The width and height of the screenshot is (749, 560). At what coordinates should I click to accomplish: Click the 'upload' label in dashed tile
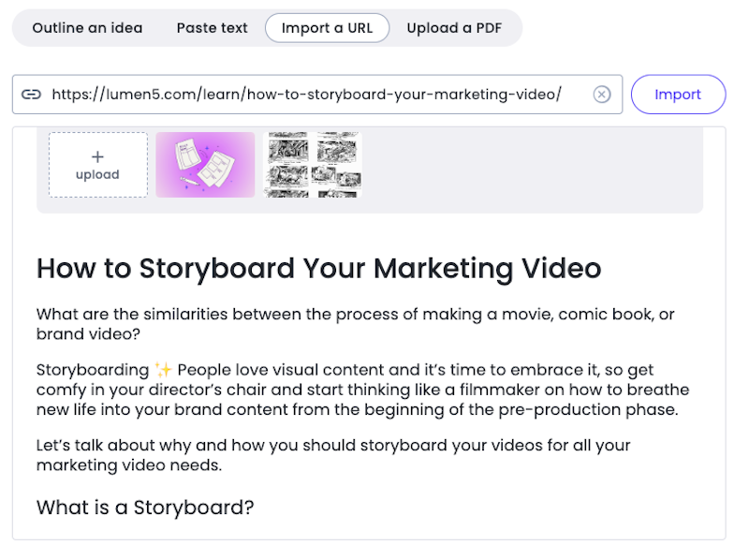97,174
